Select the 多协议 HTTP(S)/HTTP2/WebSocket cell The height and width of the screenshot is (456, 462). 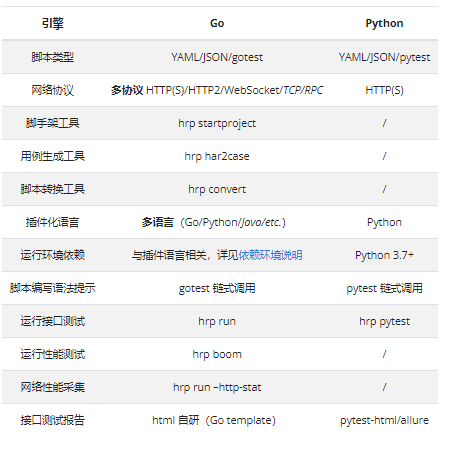point(217,90)
